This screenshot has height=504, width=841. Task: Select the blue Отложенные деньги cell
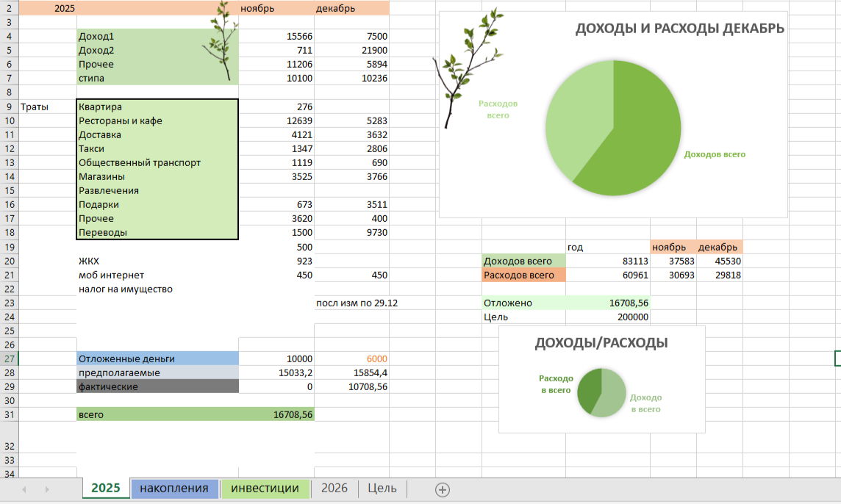click(157, 359)
